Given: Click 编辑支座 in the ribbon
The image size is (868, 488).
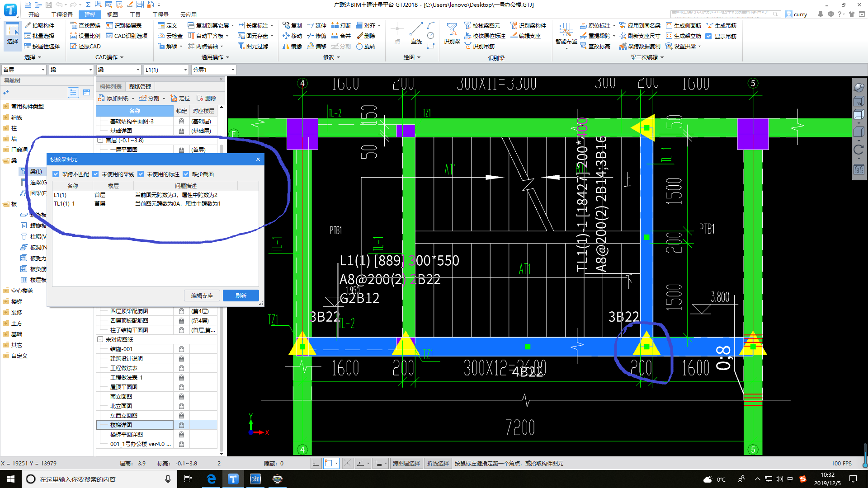Looking at the screenshot, I should (526, 36).
